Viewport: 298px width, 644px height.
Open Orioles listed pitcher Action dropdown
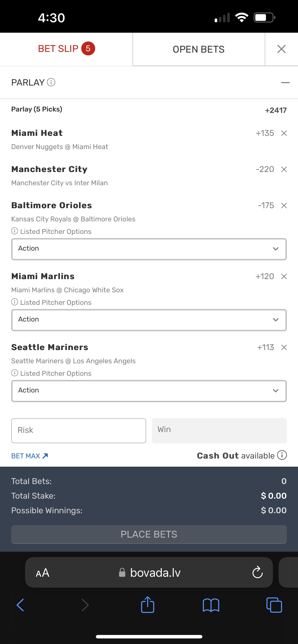149,249
